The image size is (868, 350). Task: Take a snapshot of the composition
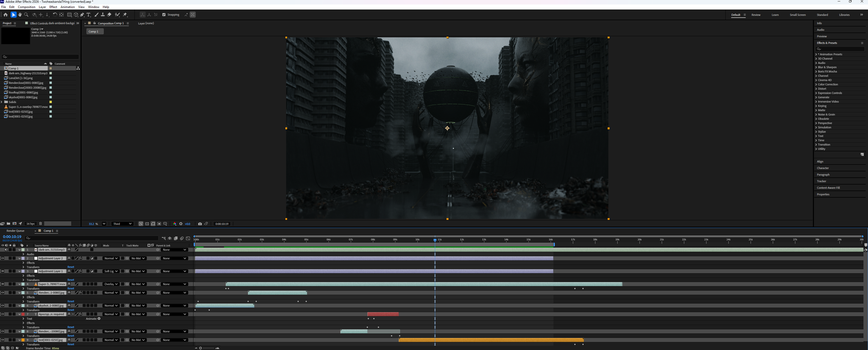click(x=200, y=223)
